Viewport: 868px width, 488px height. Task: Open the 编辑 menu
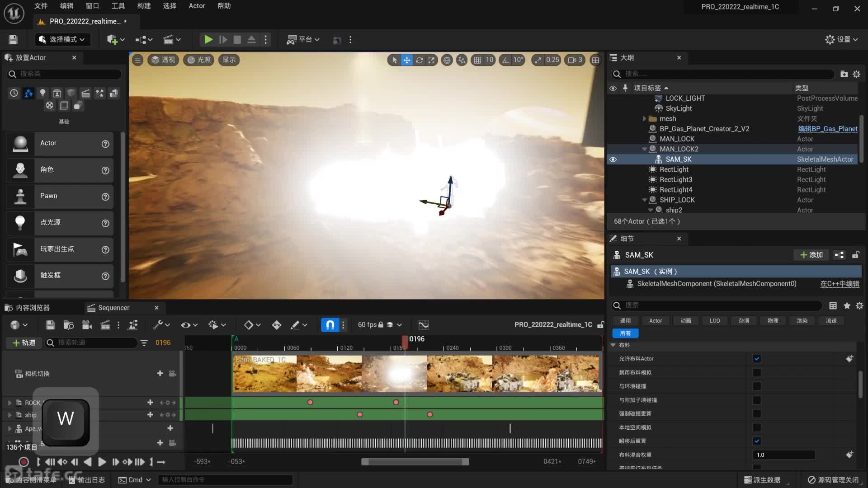click(66, 6)
